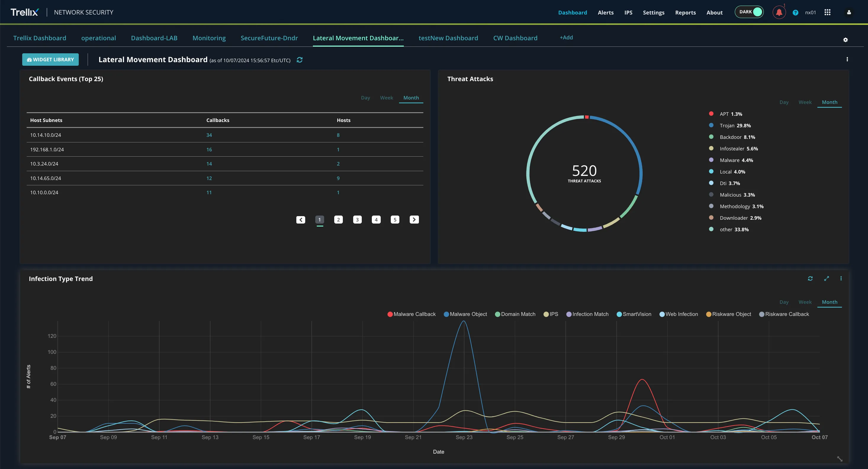The image size is (868, 469).
Task: Click the dashboard tabs settings gear
Action: (845, 40)
